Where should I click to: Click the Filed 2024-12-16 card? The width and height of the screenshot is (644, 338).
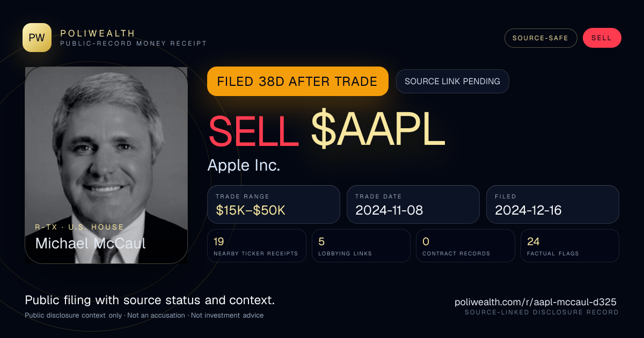(553, 204)
